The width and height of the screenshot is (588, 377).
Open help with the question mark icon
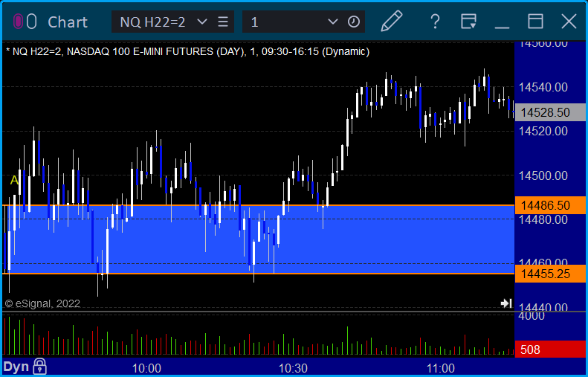tap(435, 22)
